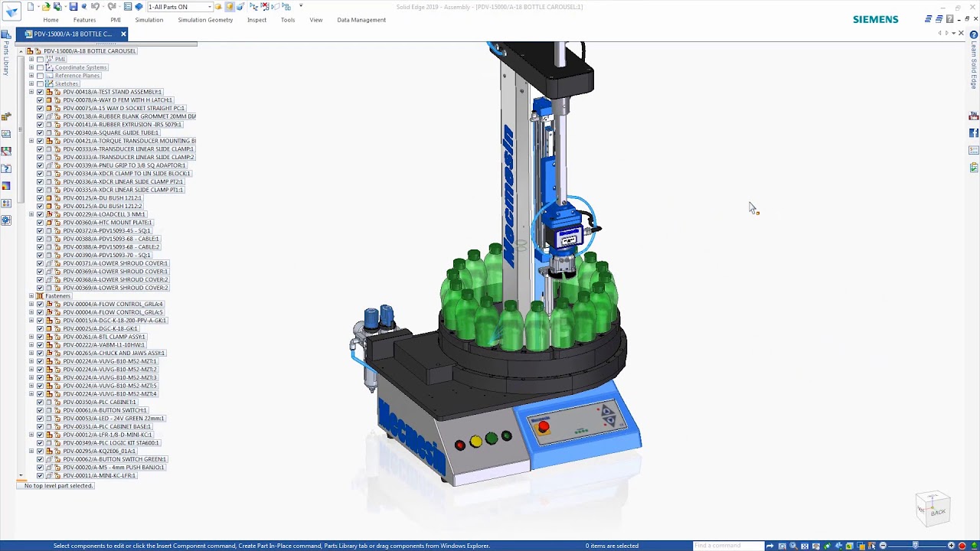Click the Pan icon in status bar
980x551 pixels.
click(815, 546)
